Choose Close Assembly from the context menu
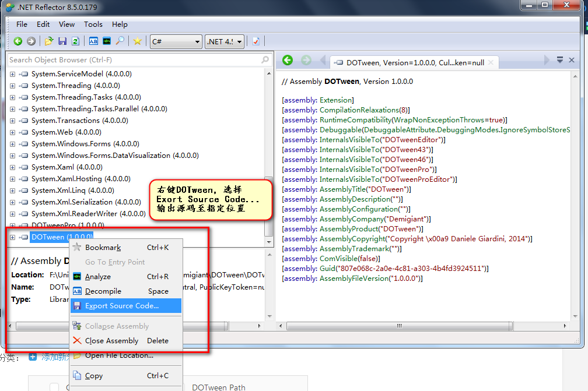This screenshot has height=391, width=588. 126,340
